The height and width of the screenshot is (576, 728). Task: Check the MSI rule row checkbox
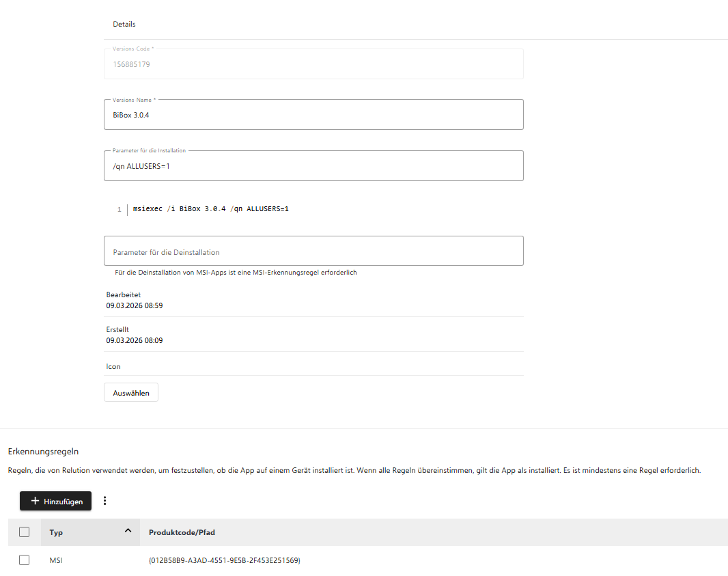[25, 560]
